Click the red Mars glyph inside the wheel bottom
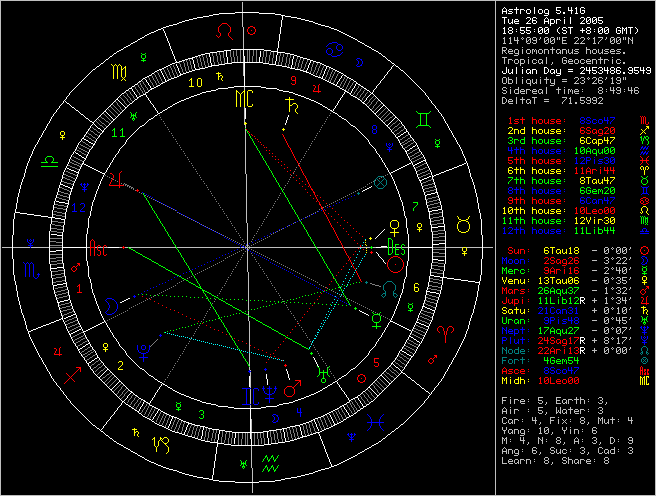The width and height of the screenshot is (656, 496). click(293, 385)
